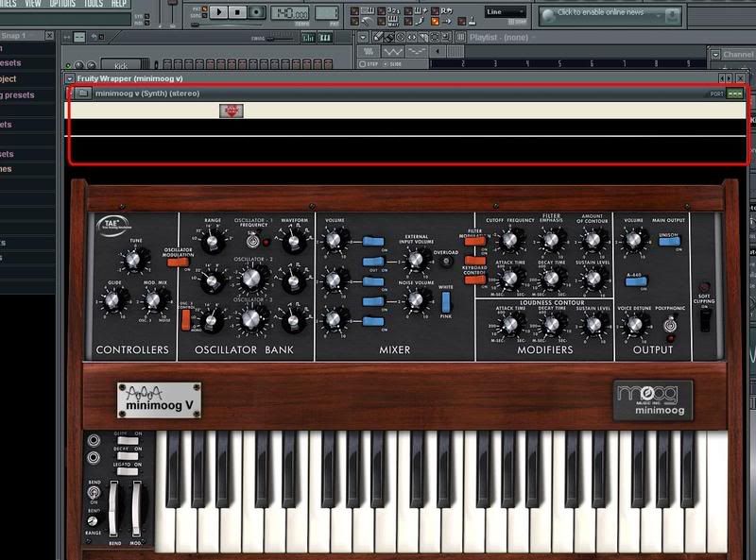Toggle the Oscillator 2 mixer ON switch
The width and height of the screenshot is (756, 560).
[x=373, y=281]
